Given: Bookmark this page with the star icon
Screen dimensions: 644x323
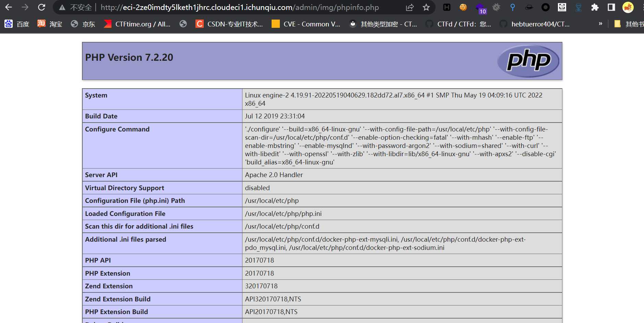Looking at the screenshot, I should click(426, 8).
